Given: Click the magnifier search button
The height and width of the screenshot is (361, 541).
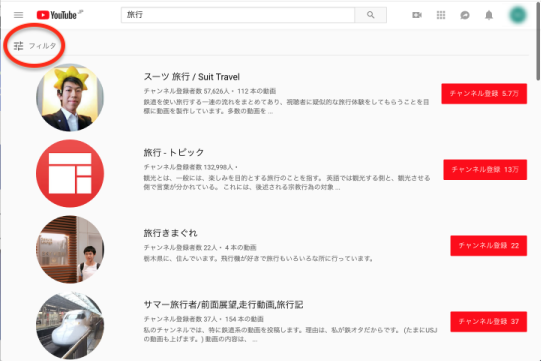Looking at the screenshot, I should click(371, 15).
